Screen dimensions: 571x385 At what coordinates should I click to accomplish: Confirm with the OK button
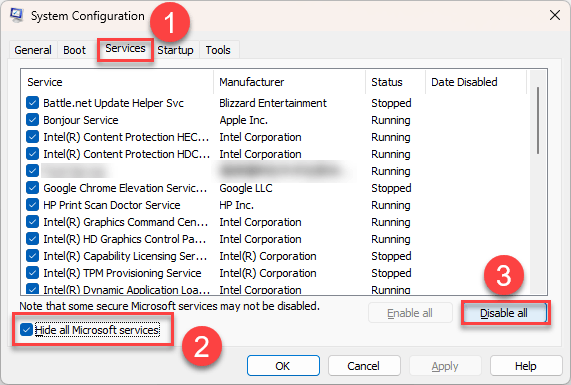point(283,366)
